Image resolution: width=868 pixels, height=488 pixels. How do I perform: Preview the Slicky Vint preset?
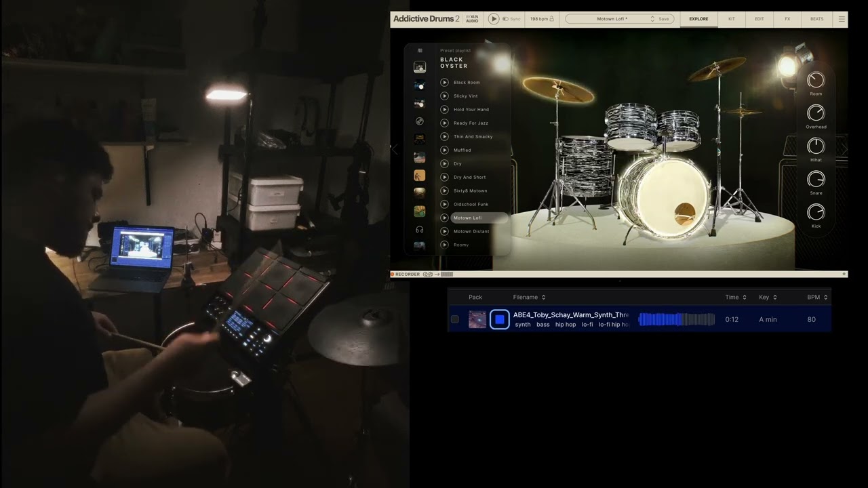click(x=444, y=96)
